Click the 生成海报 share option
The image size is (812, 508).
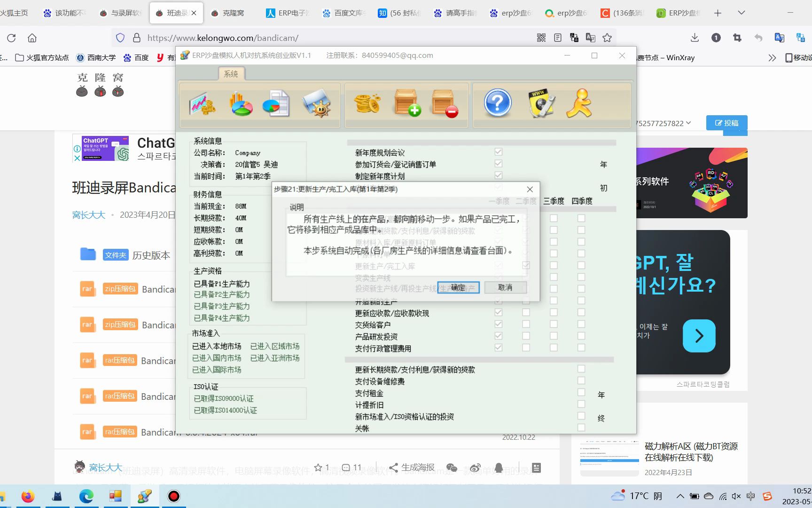pos(412,467)
